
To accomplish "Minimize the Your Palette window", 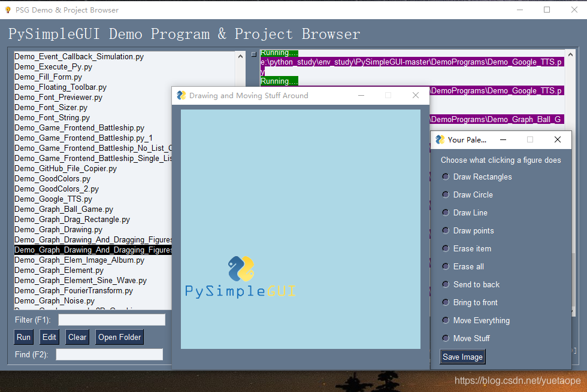I will click(503, 139).
